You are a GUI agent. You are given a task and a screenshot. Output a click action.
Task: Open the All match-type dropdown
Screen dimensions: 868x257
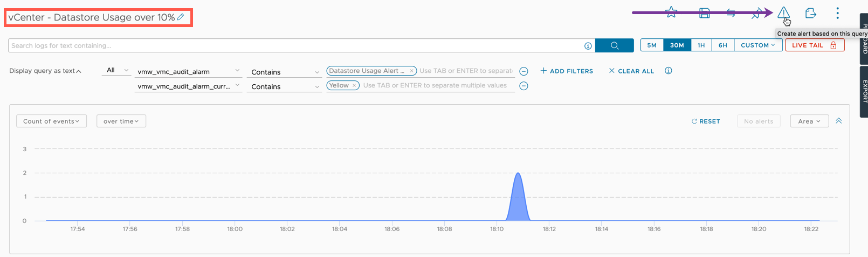116,70
